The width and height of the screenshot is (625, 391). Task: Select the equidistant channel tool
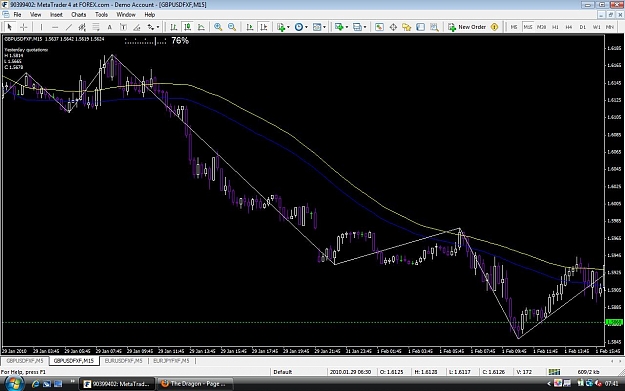[82, 27]
